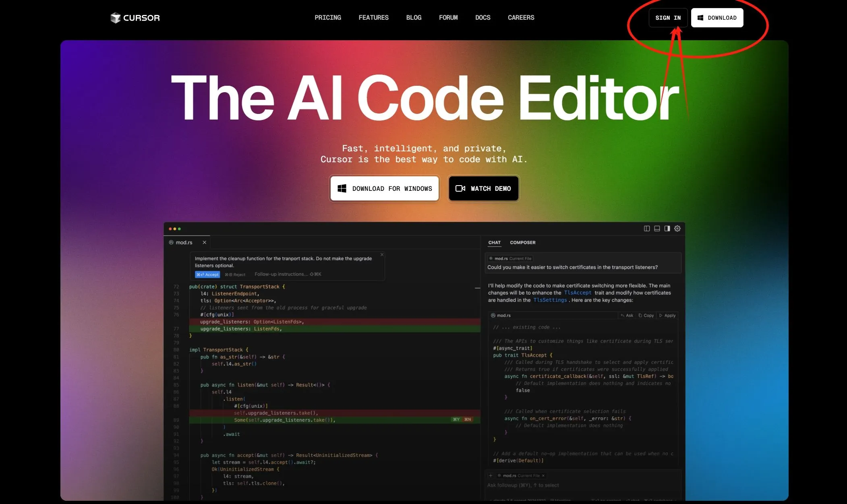Click the TlsAccept code link
The image size is (847, 504).
pos(578,293)
